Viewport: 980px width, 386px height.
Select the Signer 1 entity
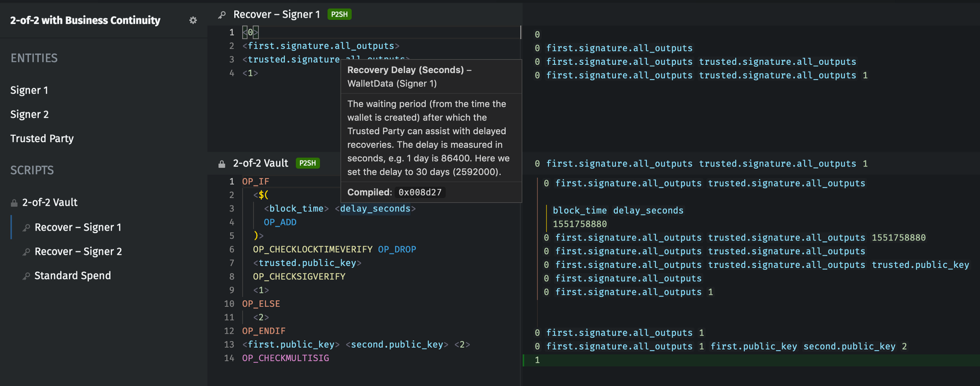29,90
